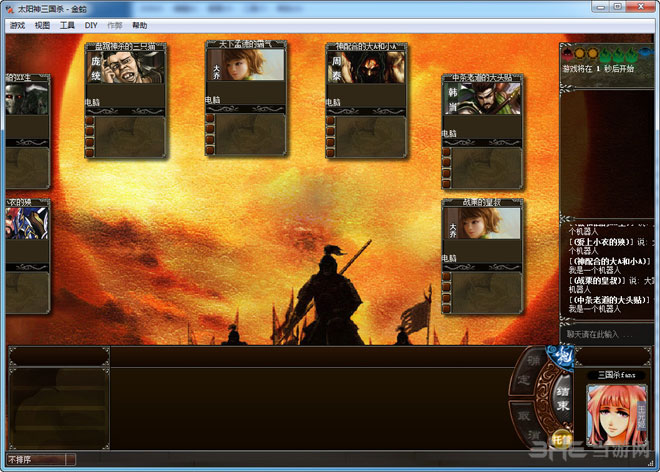This screenshot has width=660, height=472.
Task: Click the chat input field 聊天请在此输入
Action: pyautogui.click(x=606, y=334)
